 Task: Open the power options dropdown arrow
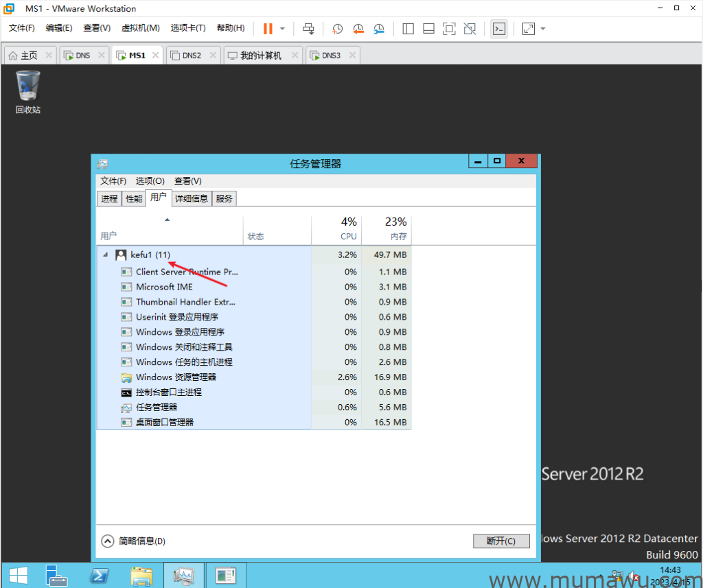click(282, 29)
